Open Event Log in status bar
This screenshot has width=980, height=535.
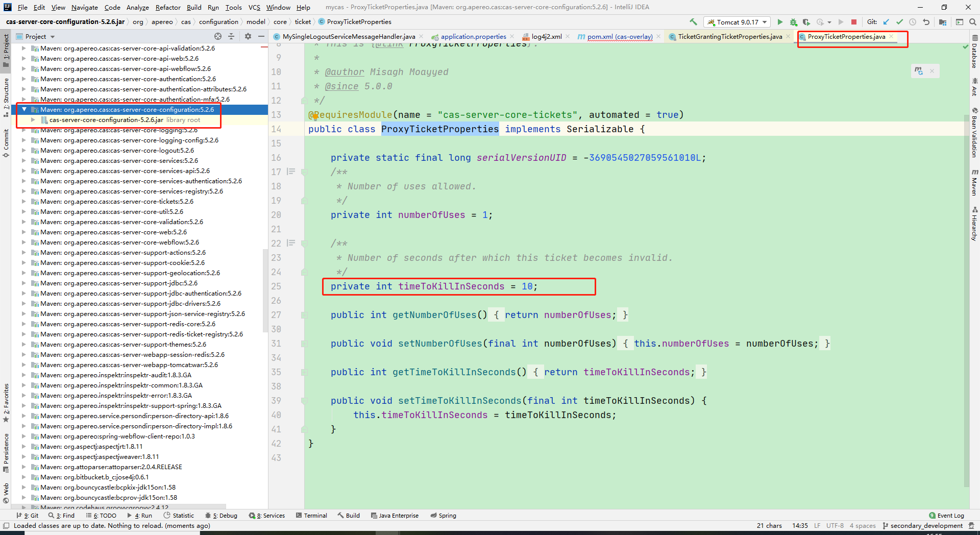click(x=946, y=516)
